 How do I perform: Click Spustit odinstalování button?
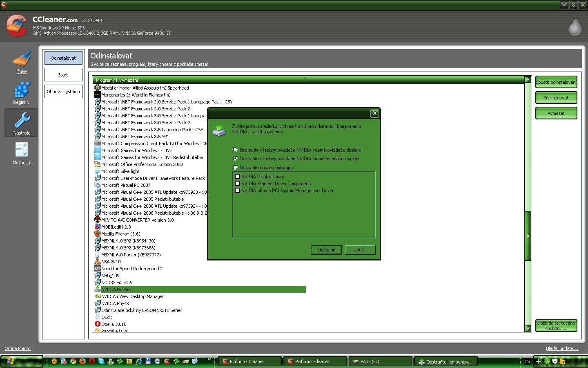(556, 82)
